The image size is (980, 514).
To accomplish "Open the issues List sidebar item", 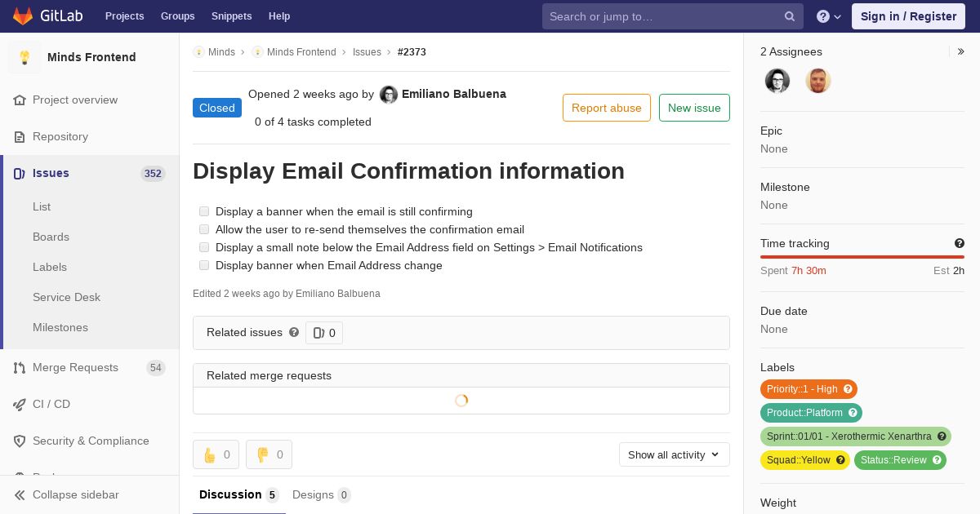I will pos(42,206).
